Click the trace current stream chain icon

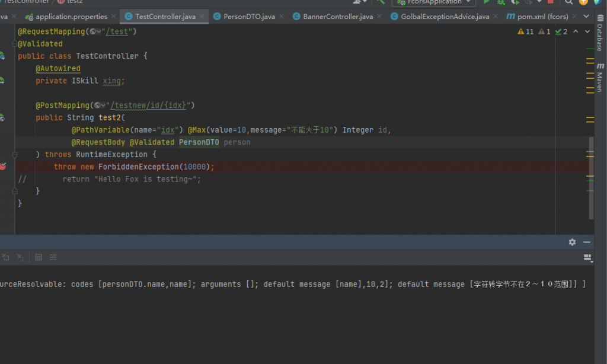click(53, 257)
